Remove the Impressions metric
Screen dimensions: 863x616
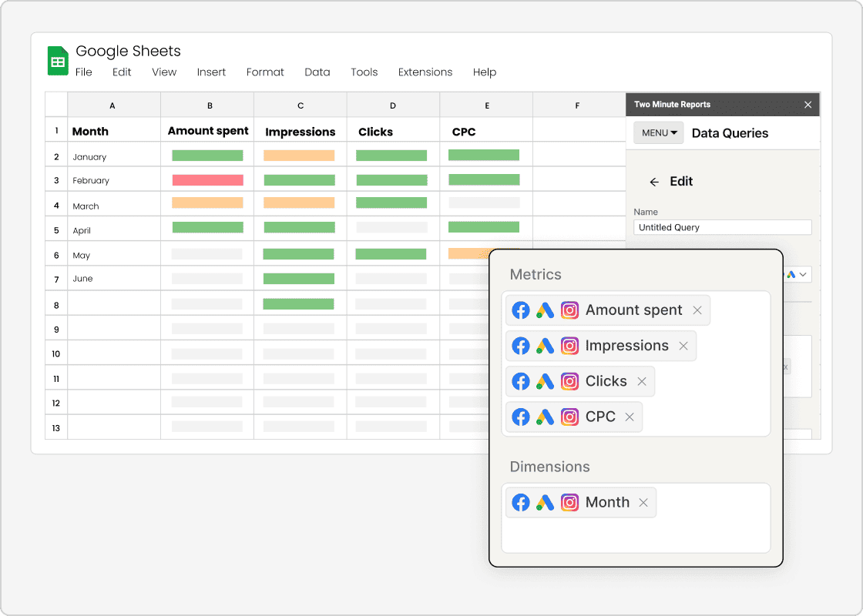[x=683, y=345]
